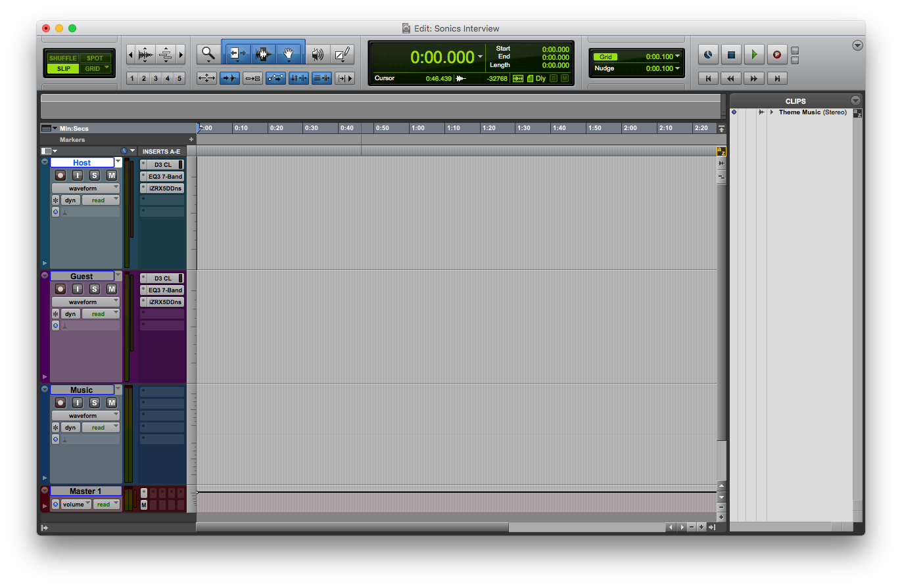The image size is (902, 588).
Task: Enable Shuffle edit mode
Action: pos(63,58)
